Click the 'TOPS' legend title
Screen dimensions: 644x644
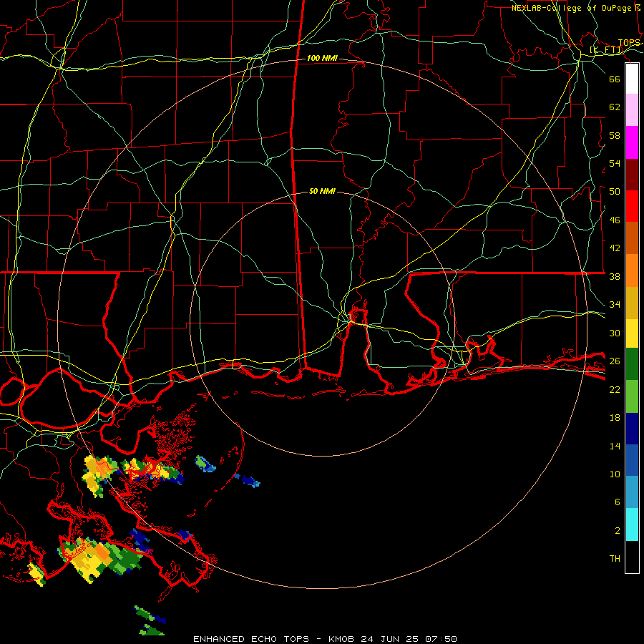click(x=629, y=43)
